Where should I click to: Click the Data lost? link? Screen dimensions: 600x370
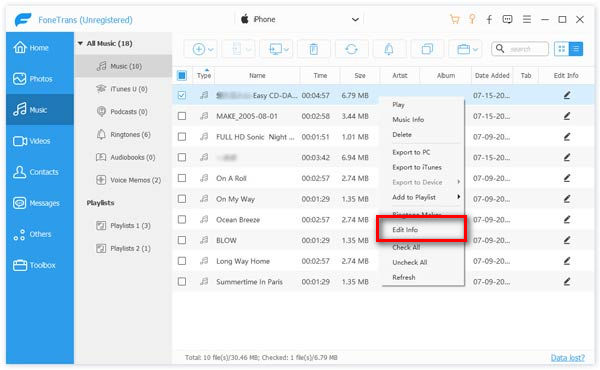(x=567, y=358)
